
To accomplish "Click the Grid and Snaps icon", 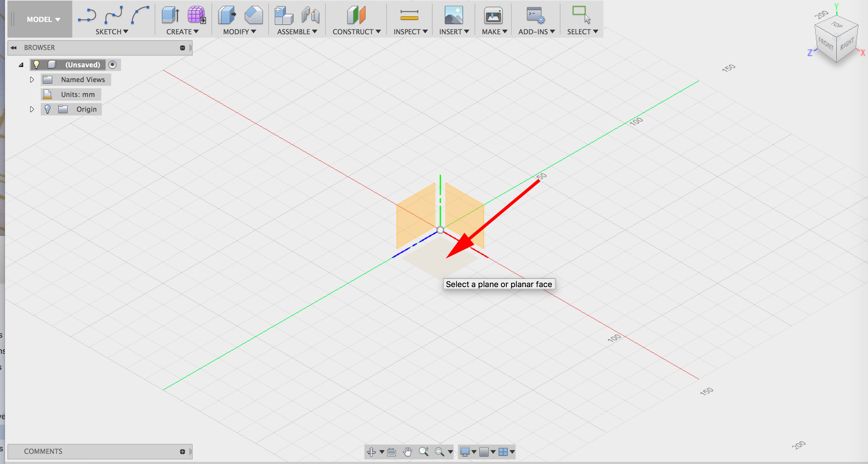I will coord(484,452).
